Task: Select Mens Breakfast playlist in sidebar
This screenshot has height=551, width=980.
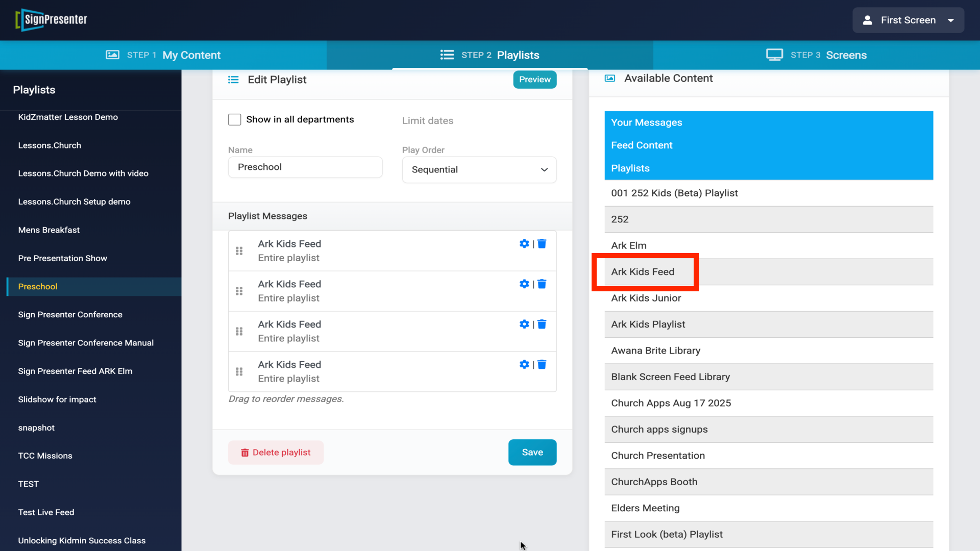Action: tap(49, 230)
